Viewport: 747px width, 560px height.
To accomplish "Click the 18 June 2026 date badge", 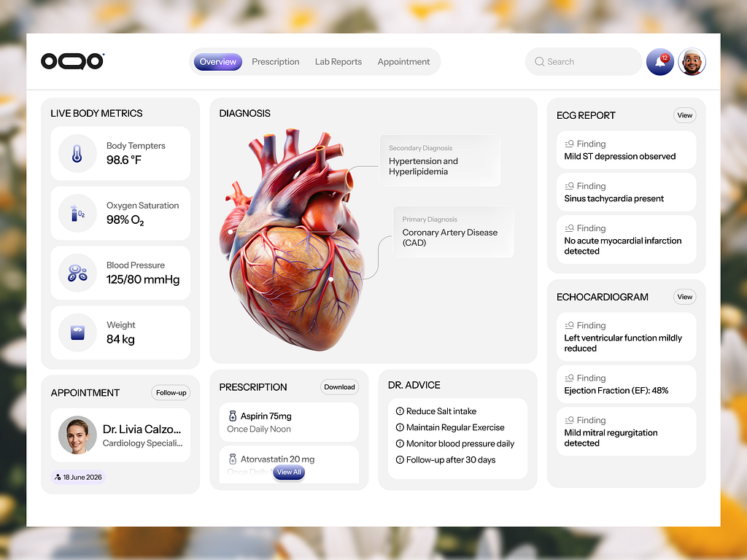I will pos(78,477).
